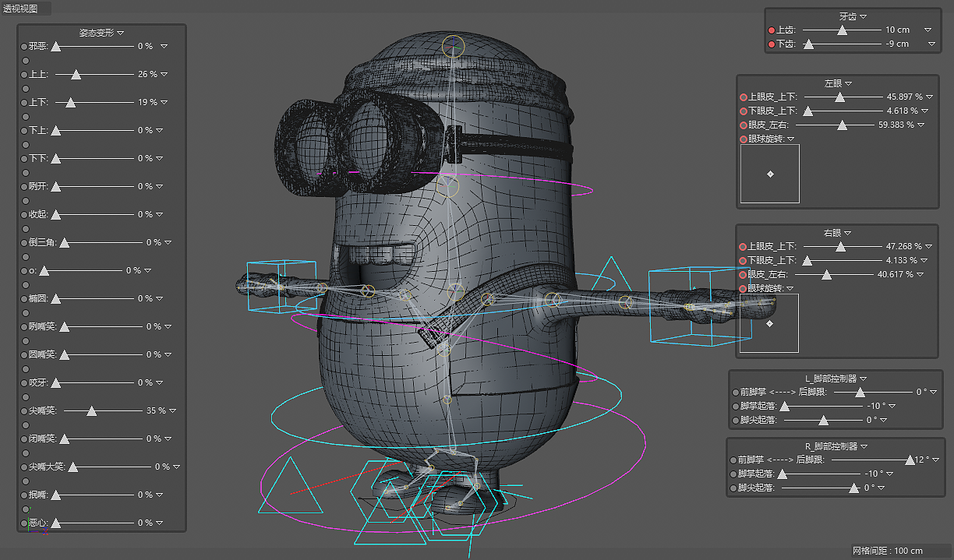Click the 26 % value for 上上
This screenshot has width=954, height=560.
tap(147, 74)
